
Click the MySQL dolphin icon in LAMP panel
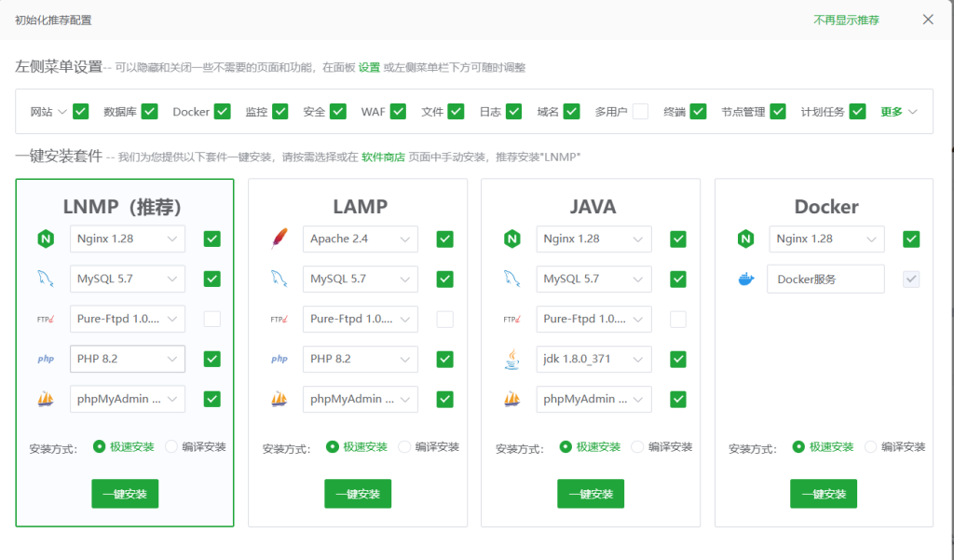click(279, 279)
